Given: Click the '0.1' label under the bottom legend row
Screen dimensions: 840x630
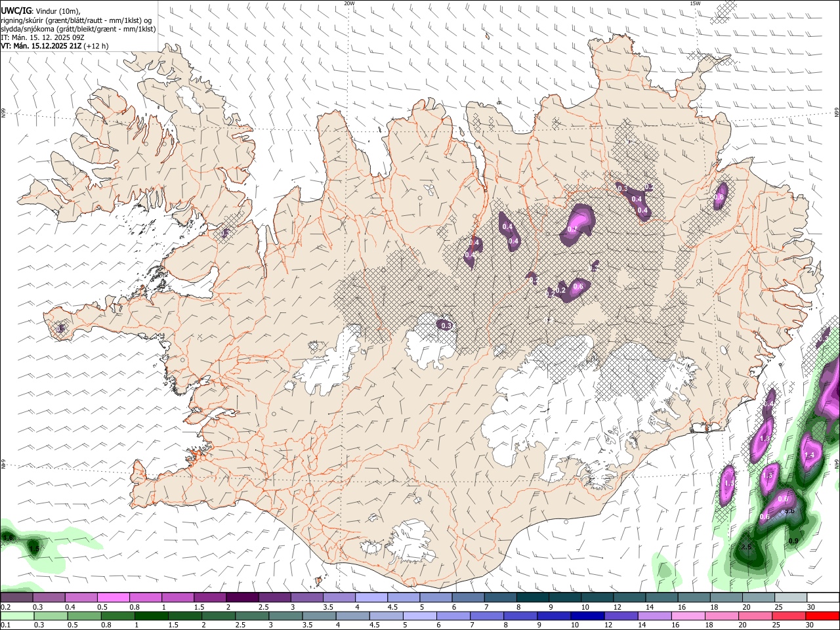Looking at the screenshot, I should 5,625.
